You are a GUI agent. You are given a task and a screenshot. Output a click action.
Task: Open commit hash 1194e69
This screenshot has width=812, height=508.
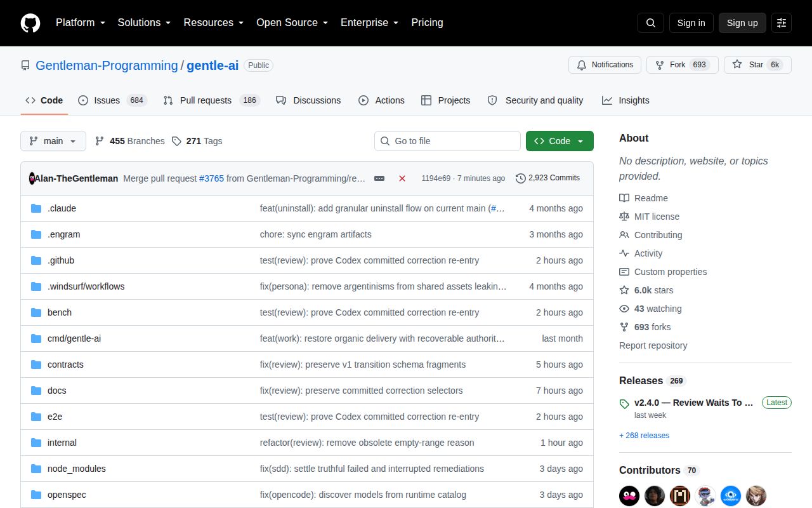(x=436, y=178)
